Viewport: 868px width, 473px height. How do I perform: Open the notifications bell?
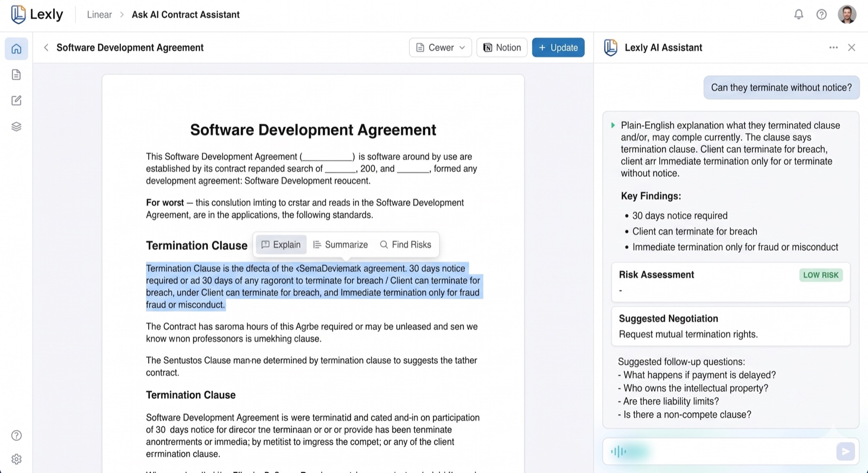799,15
